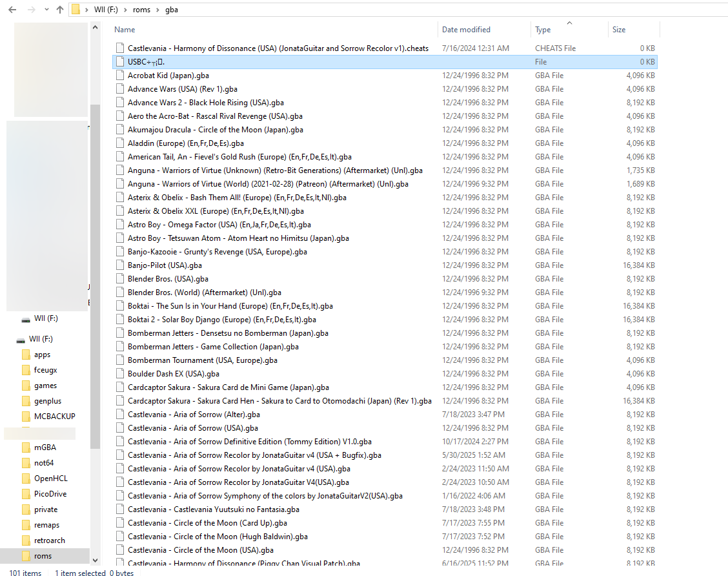Screen dimensions: 728x576
Task: Select American Tail, An - Fievel's Gold Rush file
Action: pos(239,157)
